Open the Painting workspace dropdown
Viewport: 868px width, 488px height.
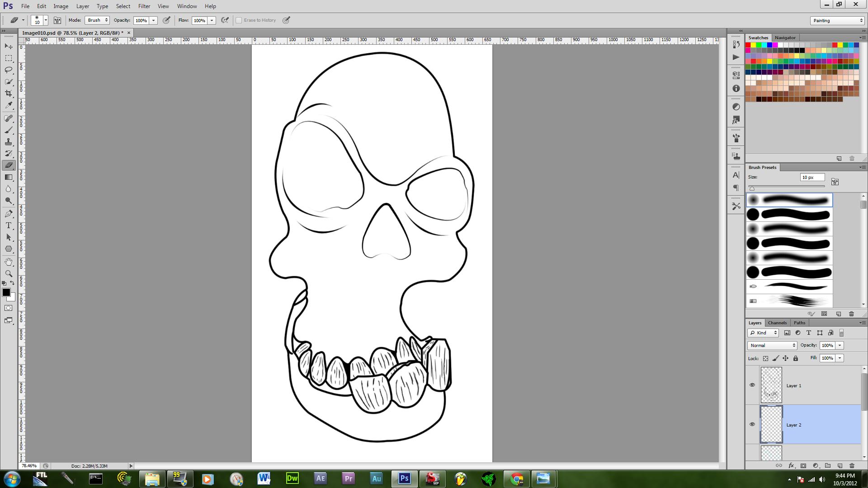click(x=837, y=20)
